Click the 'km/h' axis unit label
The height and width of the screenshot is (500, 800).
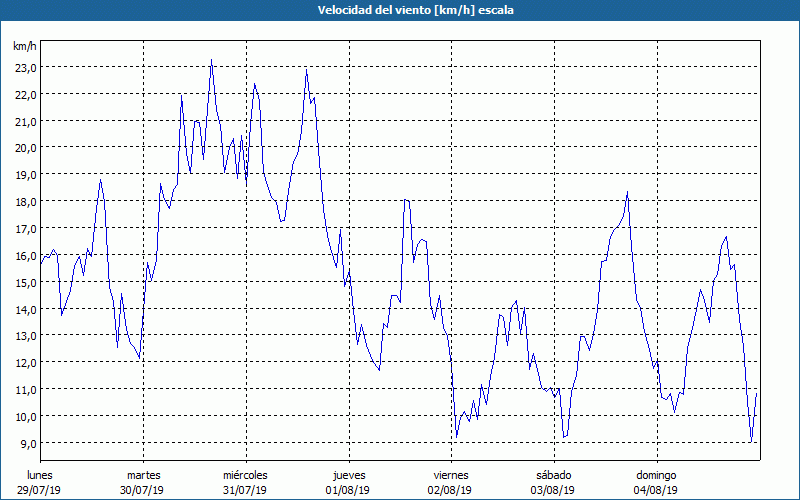pos(25,46)
